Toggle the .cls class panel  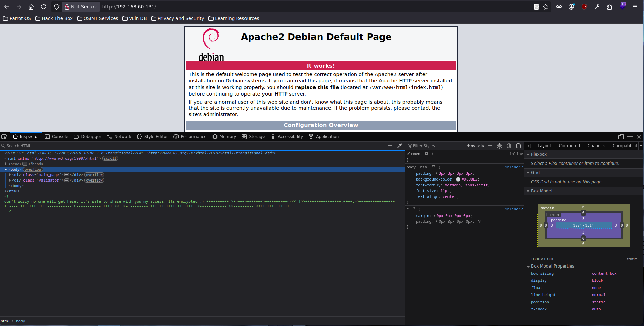click(x=480, y=146)
